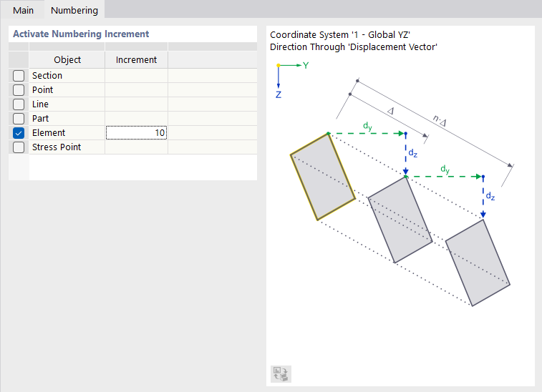Select the Stress Point row label
Screen dimensions: 542x392
coord(57,147)
